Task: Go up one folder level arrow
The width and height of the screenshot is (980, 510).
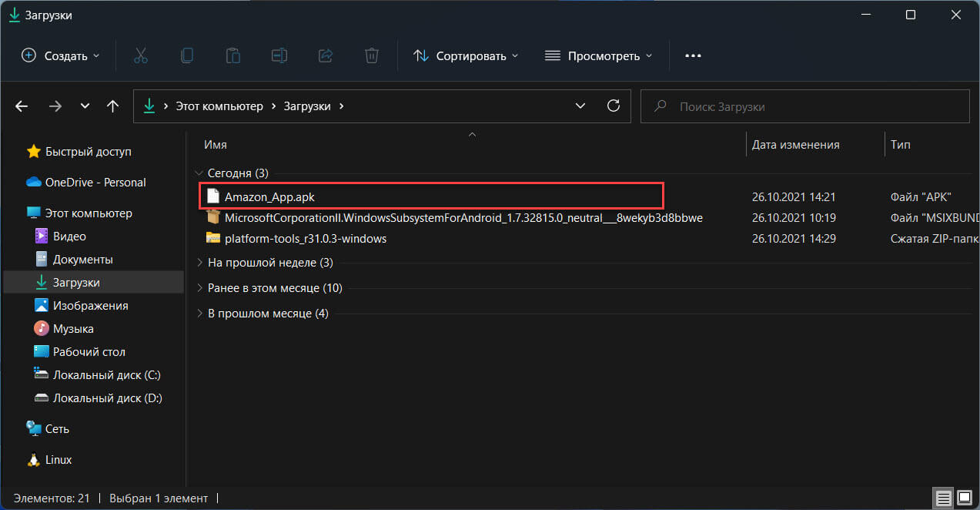Action: (x=112, y=106)
